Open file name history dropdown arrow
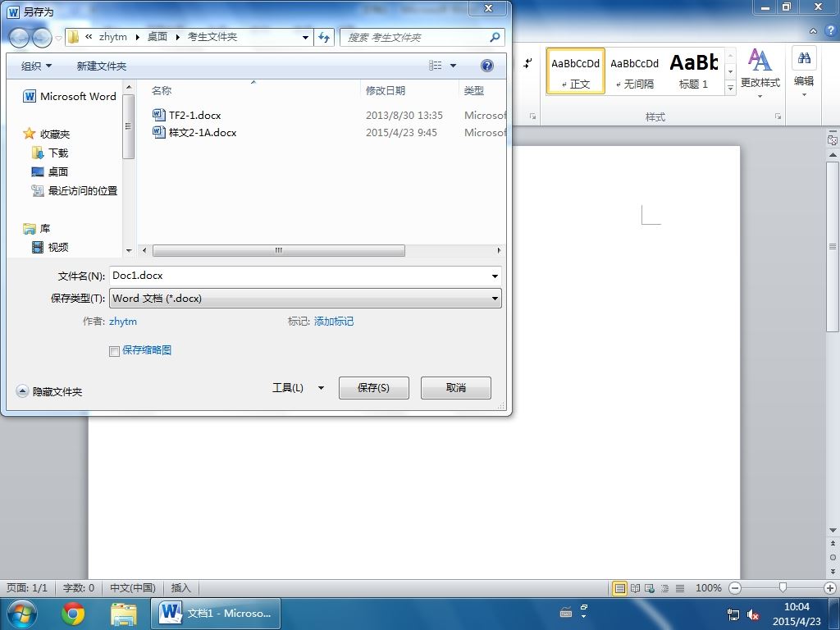The height and width of the screenshot is (630, 840). coord(495,276)
